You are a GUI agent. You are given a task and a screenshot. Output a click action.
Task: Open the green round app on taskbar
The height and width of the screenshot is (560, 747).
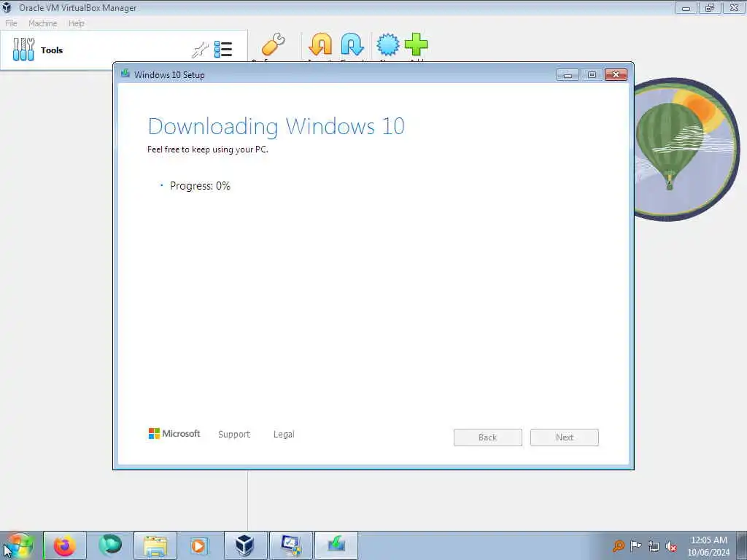pyautogui.click(x=110, y=545)
